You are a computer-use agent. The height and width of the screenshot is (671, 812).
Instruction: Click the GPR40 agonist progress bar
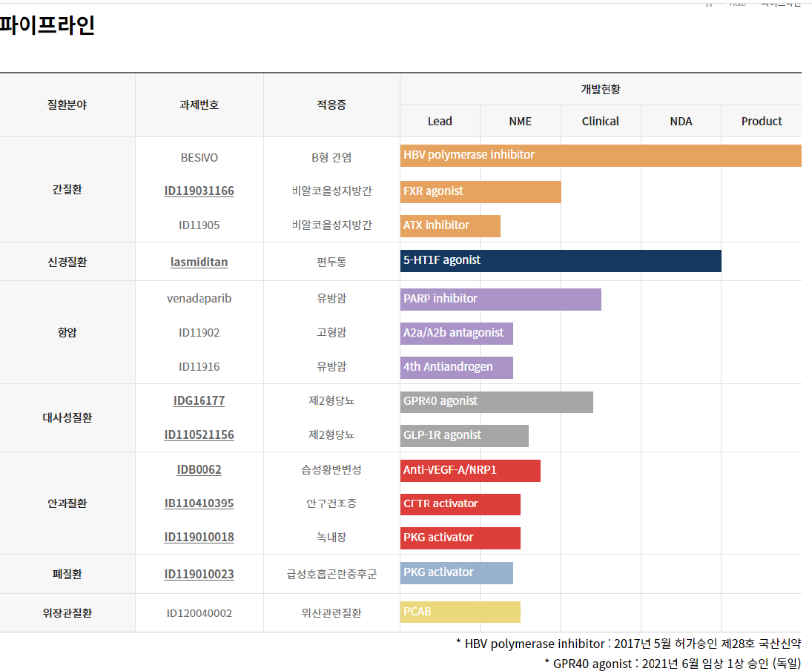[497, 402]
